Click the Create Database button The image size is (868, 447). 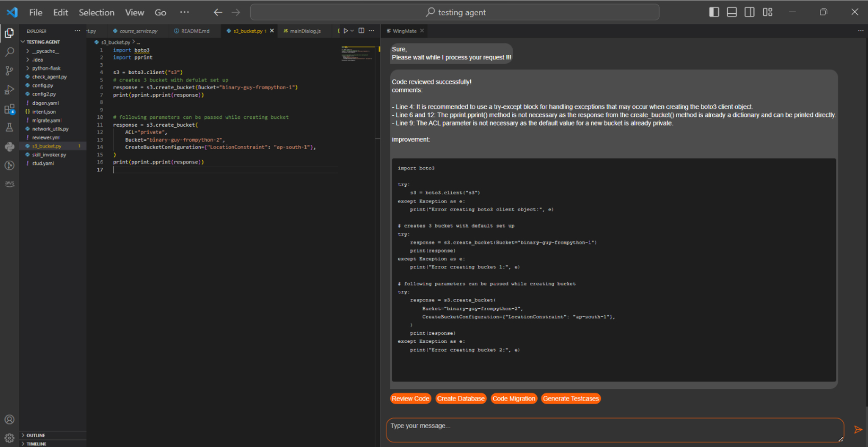(x=461, y=399)
